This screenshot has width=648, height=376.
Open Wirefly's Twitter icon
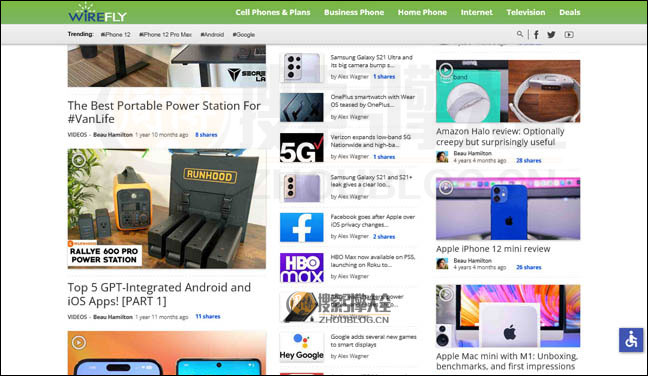pos(551,35)
